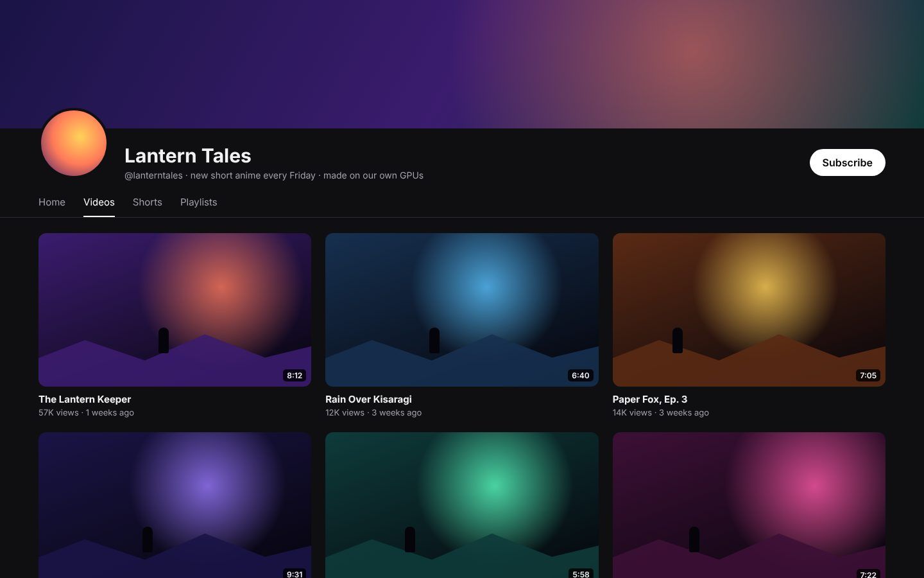924x578 pixels.
Task: Click "12K views · 3 weeks ago" text
Action: coord(373,413)
